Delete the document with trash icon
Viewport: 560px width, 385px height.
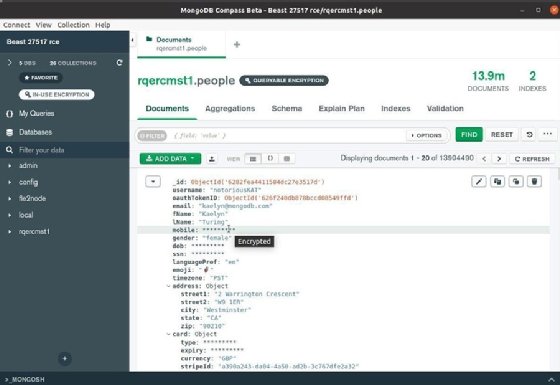pos(534,181)
